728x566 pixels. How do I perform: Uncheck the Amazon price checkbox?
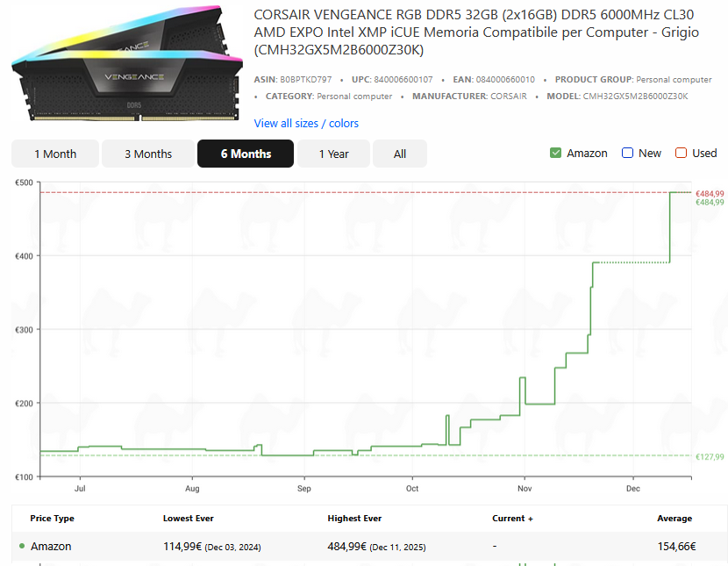click(x=555, y=153)
